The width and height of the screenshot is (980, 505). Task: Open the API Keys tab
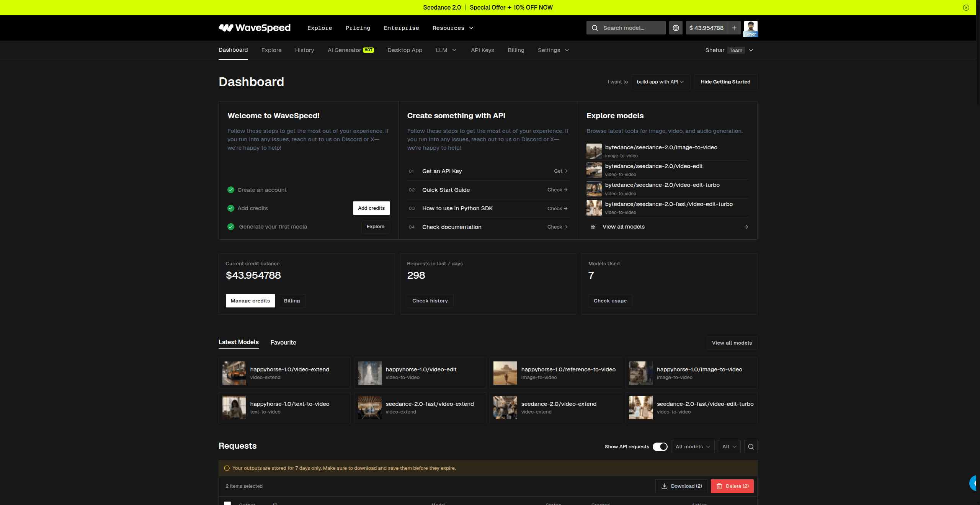coord(482,50)
